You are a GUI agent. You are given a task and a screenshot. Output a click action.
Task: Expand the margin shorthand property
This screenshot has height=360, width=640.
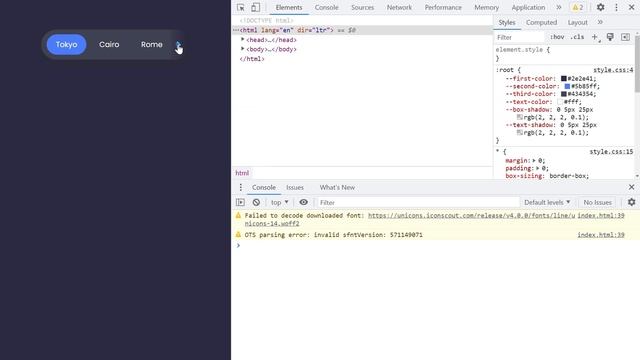pos(535,160)
